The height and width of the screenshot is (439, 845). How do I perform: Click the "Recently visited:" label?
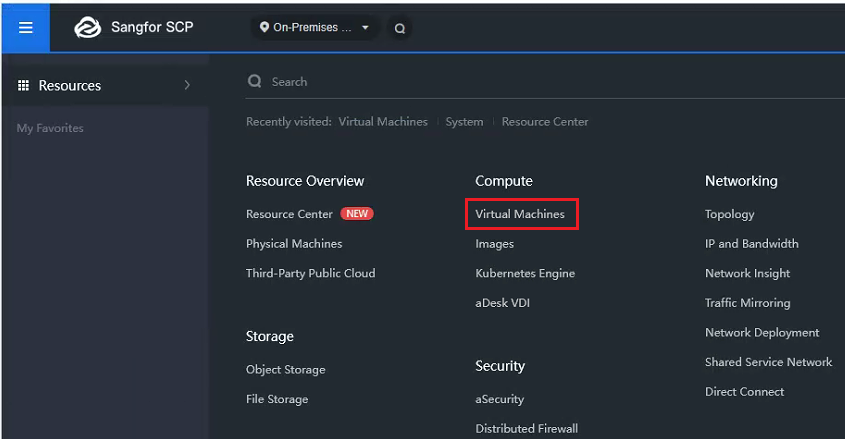pyautogui.click(x=289, y=122)
